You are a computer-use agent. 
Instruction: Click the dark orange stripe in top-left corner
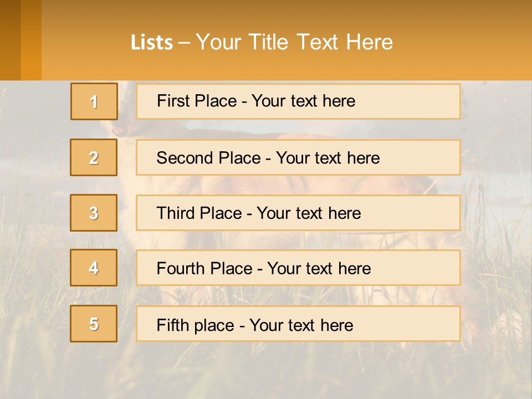point(10,40)
